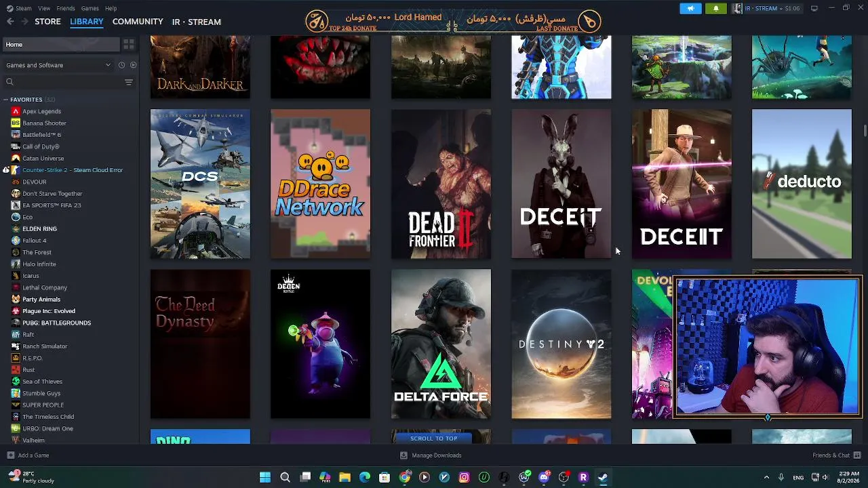Image resolution: width=868 pixels, height=488 pixels.
Task: Open Task View on the taskbar
Action: point(305,477)
